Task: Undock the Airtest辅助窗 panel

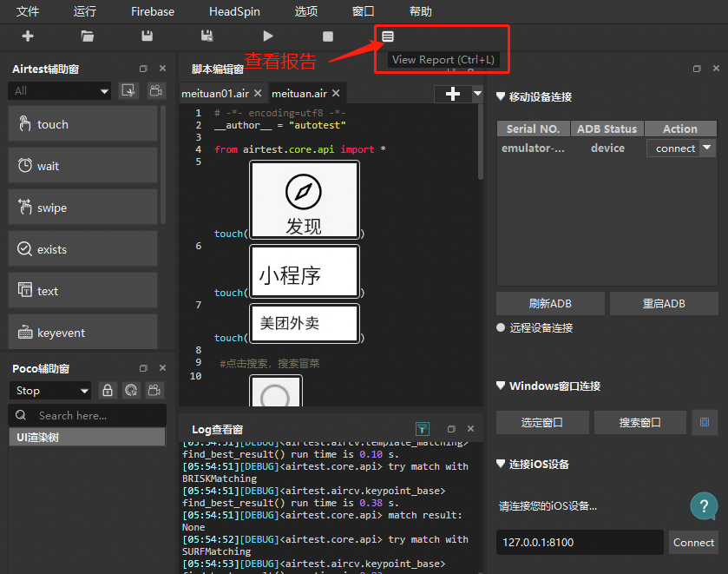Action: [143, 69]
